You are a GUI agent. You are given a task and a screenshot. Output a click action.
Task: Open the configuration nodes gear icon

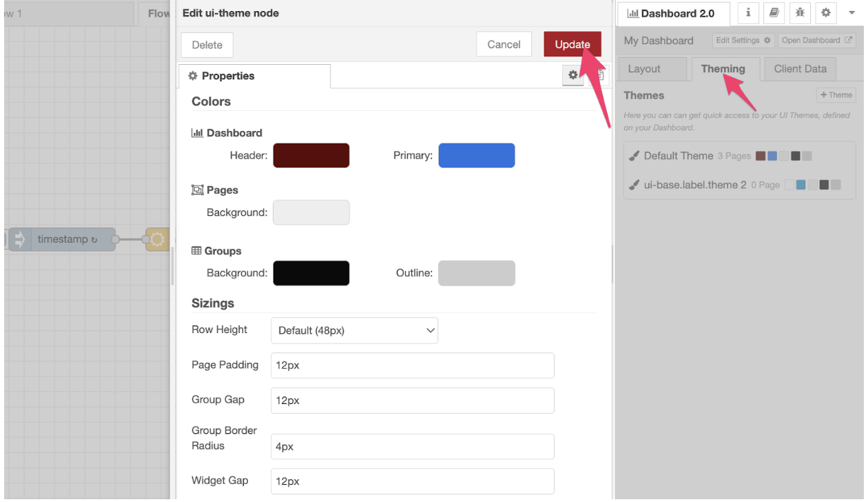(825, 12)
